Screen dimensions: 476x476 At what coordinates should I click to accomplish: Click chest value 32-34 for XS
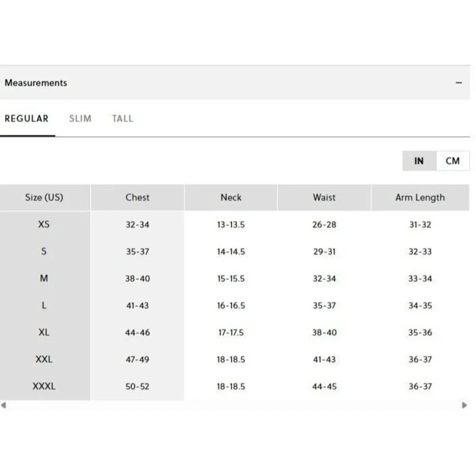tap(138, 225)
